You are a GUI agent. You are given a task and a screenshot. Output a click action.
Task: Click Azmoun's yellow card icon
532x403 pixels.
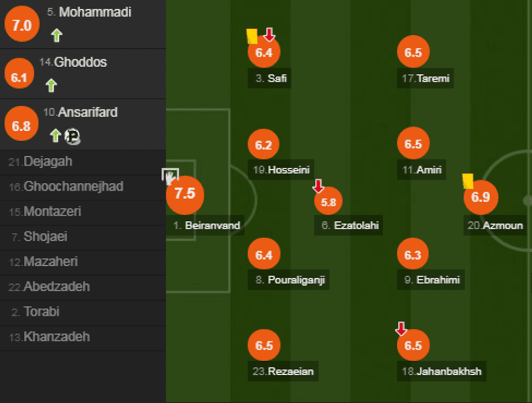click(x=467, y=181)
